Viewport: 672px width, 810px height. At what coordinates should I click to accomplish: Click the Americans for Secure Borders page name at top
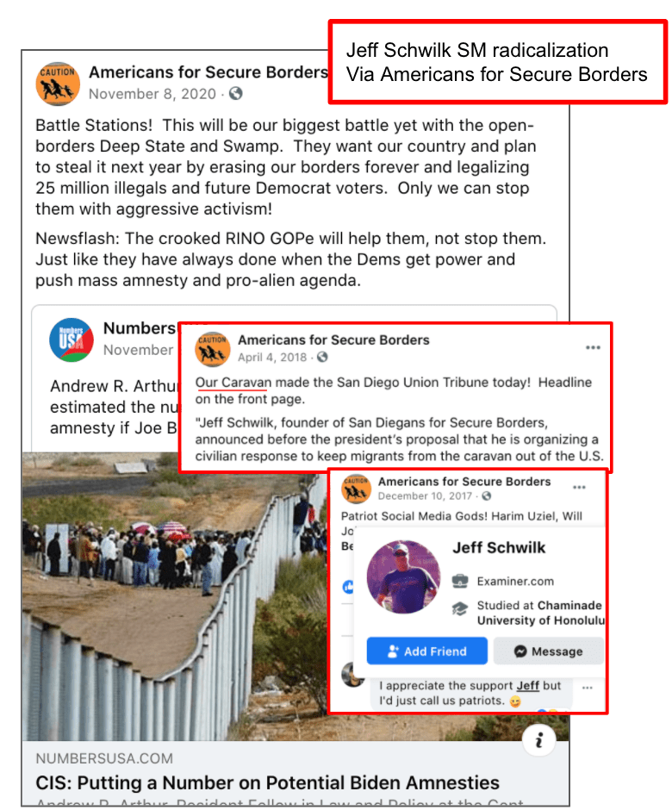208,72
